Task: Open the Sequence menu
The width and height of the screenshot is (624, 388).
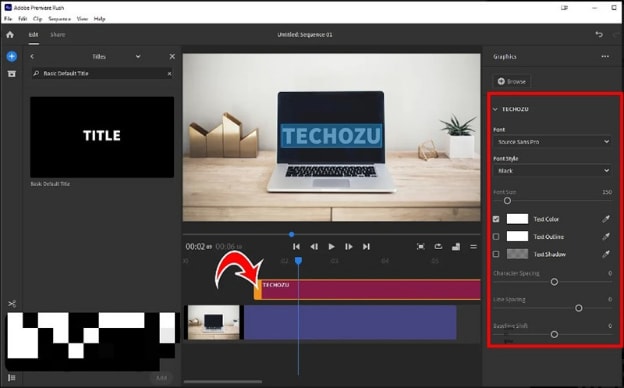Action: click(x=59, y=19)
